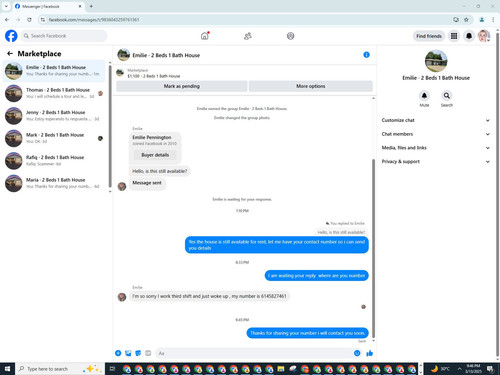Click the taskbar clock and date
Screen dimensions: 500x375
coord(473,369)
